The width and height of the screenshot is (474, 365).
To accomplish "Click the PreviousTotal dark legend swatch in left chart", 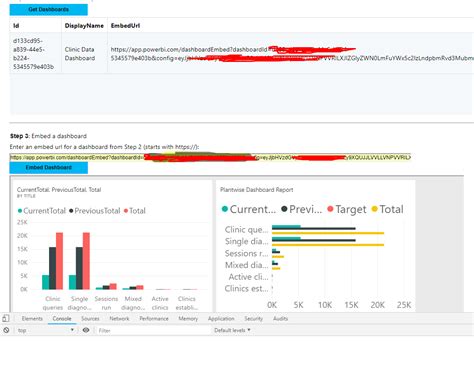I will [71, 211].
